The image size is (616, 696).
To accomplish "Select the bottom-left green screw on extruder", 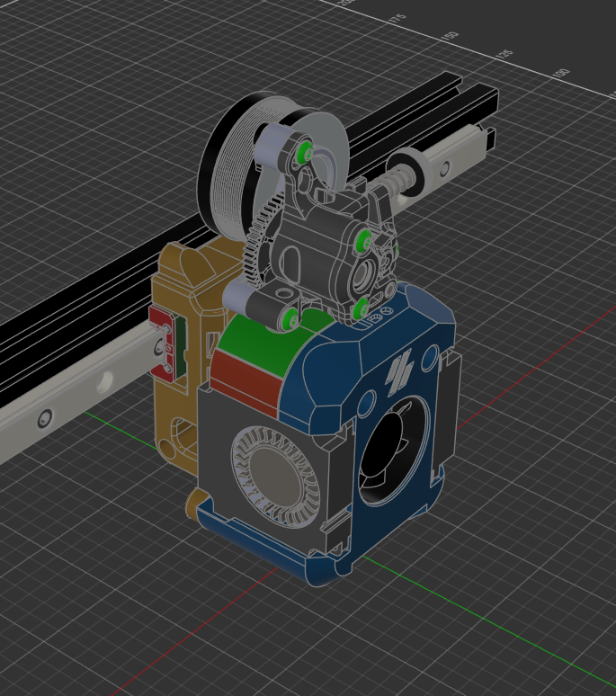I will click(290, 317).
